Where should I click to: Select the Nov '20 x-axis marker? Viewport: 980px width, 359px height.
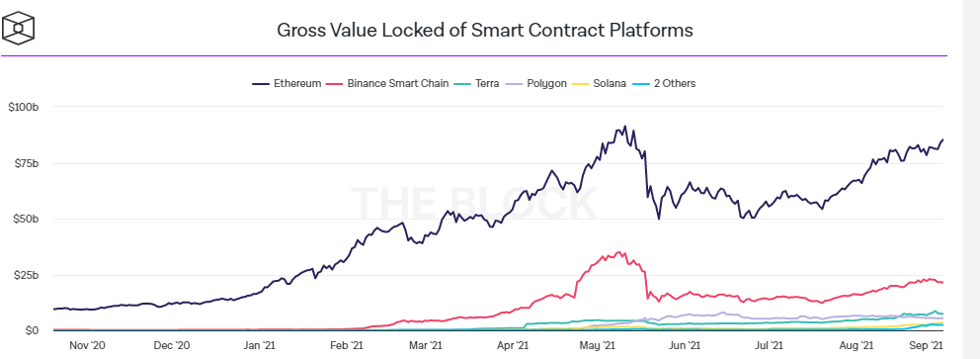tap(87, 344)
